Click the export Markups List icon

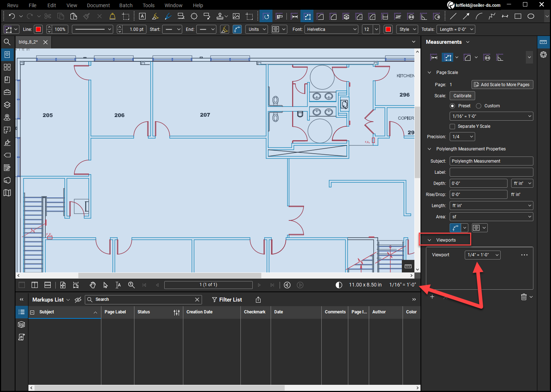tap(258, 300)
